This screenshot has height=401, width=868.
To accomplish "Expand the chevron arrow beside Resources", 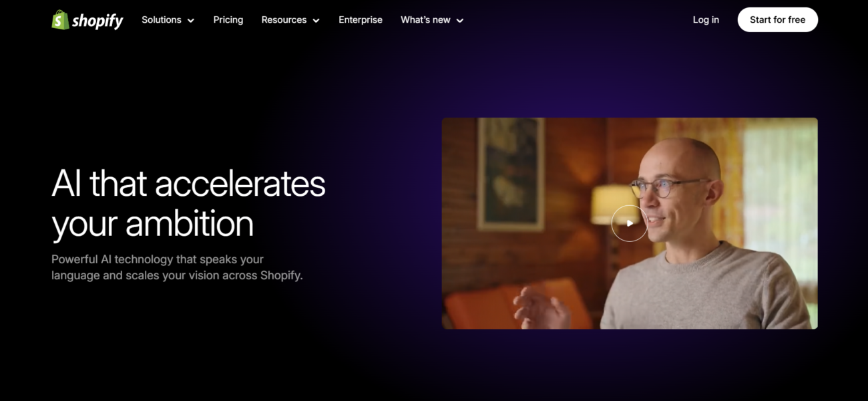I will [316, 21].
